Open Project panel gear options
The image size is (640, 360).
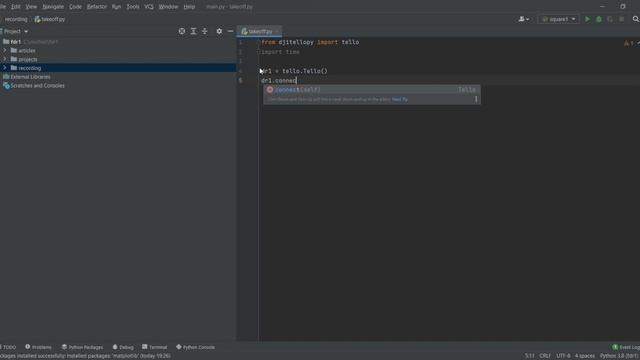click(219, 31)
